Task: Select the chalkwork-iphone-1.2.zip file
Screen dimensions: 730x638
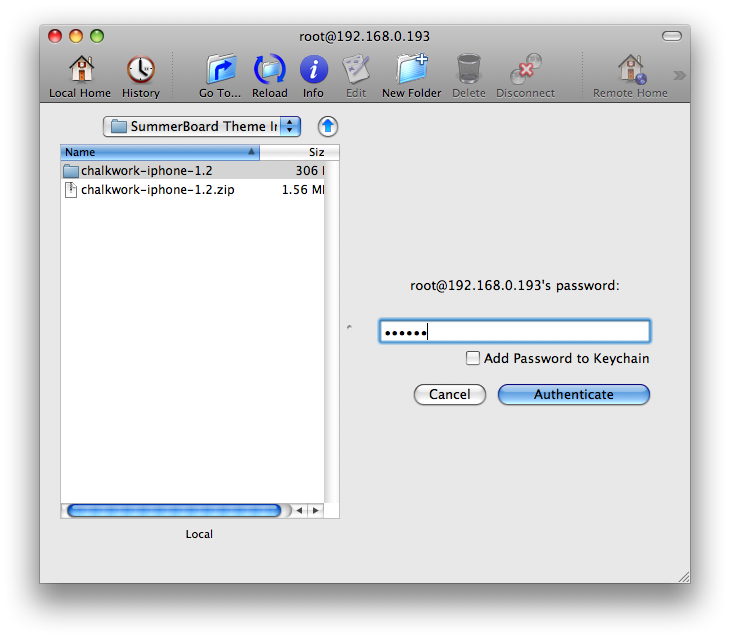Action: pos(157,190)
